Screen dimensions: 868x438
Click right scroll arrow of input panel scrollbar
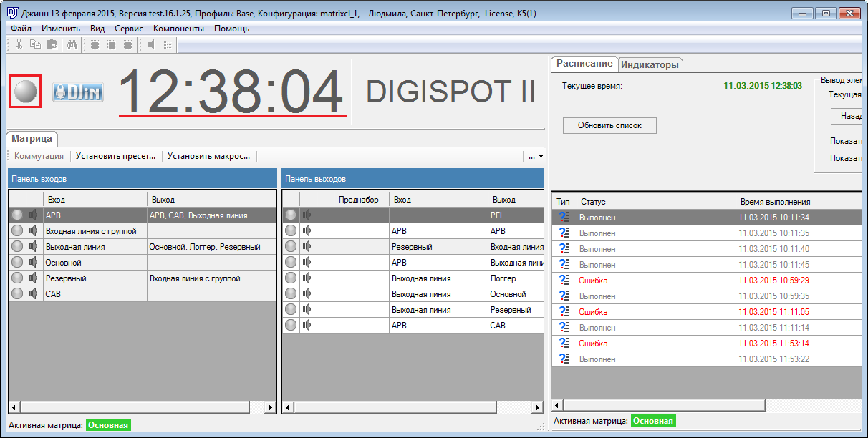tap(271, 407)
